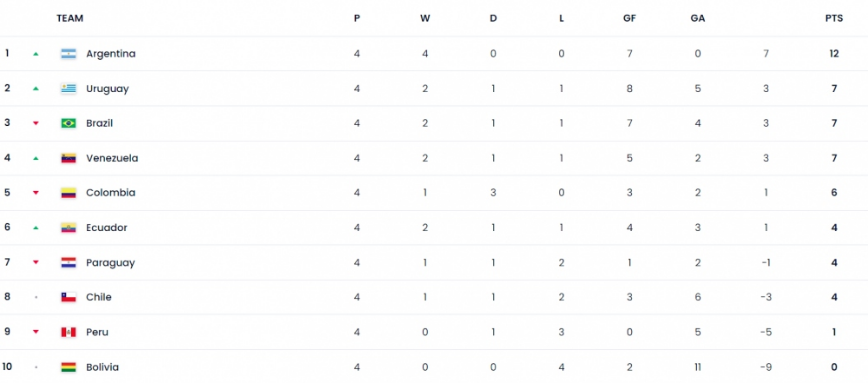Click the Chile flag icon
The image size is (868, 383).
point(69,297)
